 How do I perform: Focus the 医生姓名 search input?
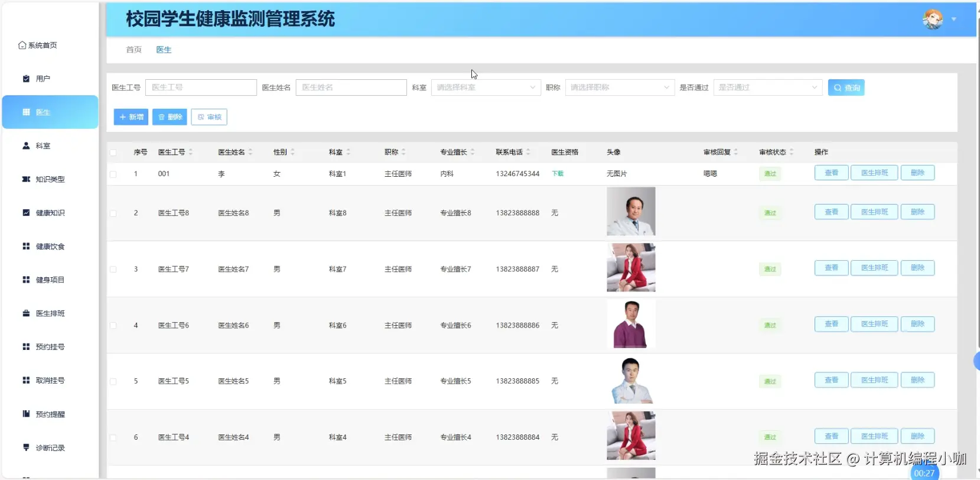pos(351,87)
